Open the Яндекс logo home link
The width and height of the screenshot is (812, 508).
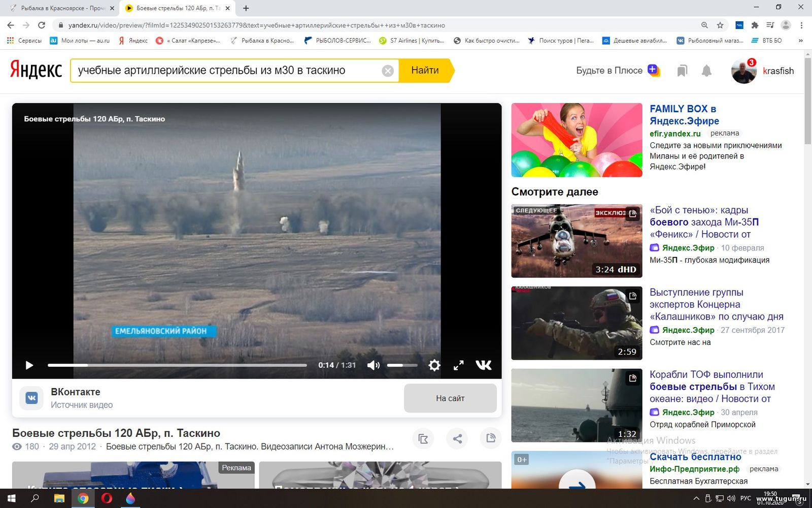click(x=36, y=70)
